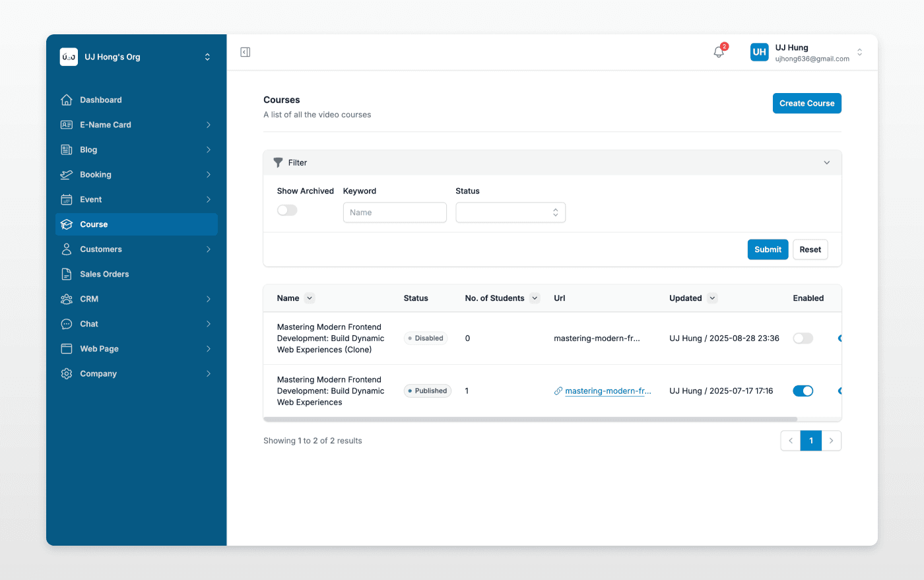Click the Filter funnel icon
This screenshot has width=924, height=580.
278,162
